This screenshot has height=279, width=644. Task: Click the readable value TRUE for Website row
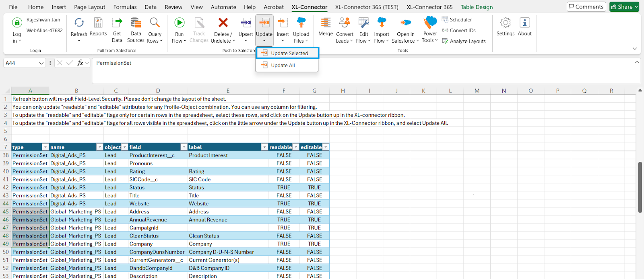(284, 203)
